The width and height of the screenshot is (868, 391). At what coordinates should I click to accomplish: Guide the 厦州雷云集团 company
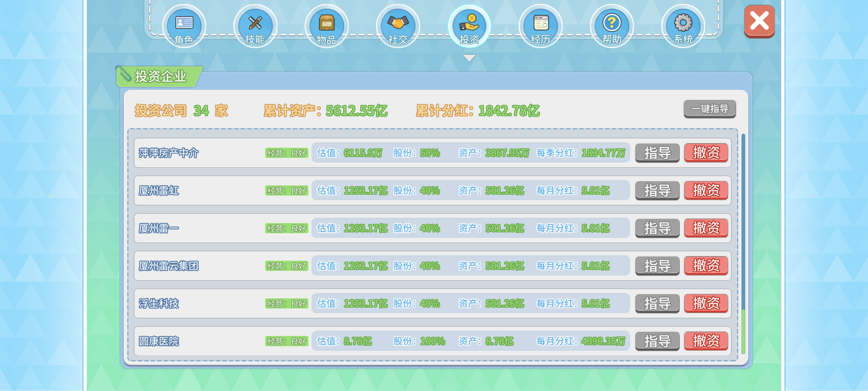pos(658,266)
